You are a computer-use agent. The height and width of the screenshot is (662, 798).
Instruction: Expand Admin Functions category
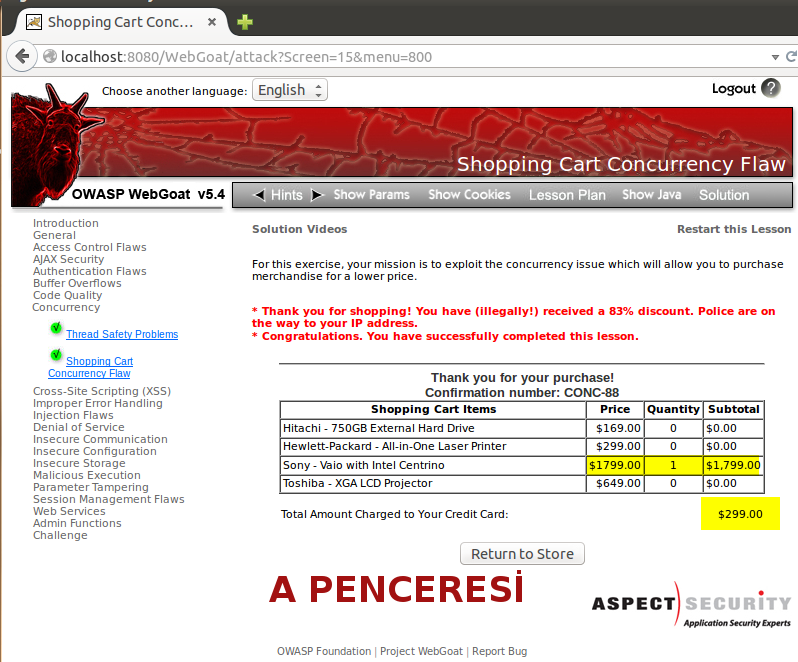pyautogui.click(x=77, y=523)
